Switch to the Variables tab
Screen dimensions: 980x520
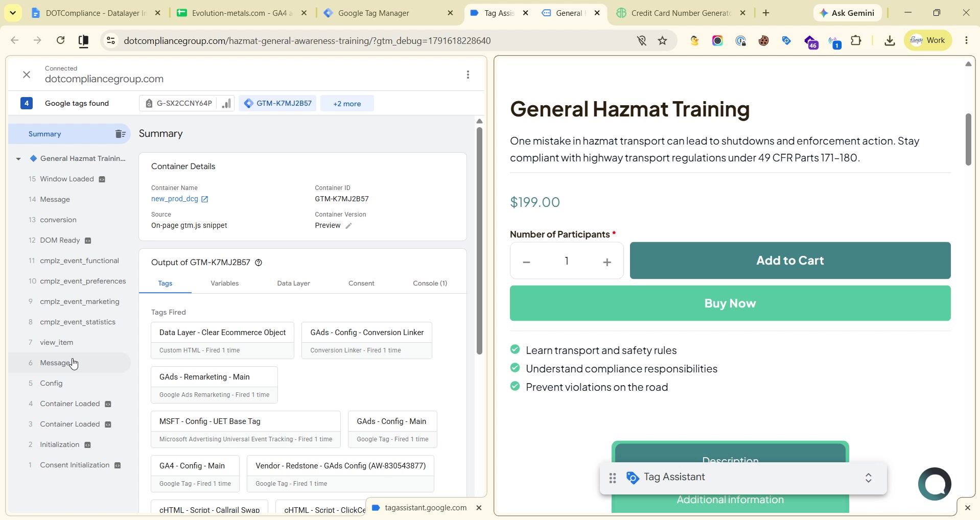(225, 283)
